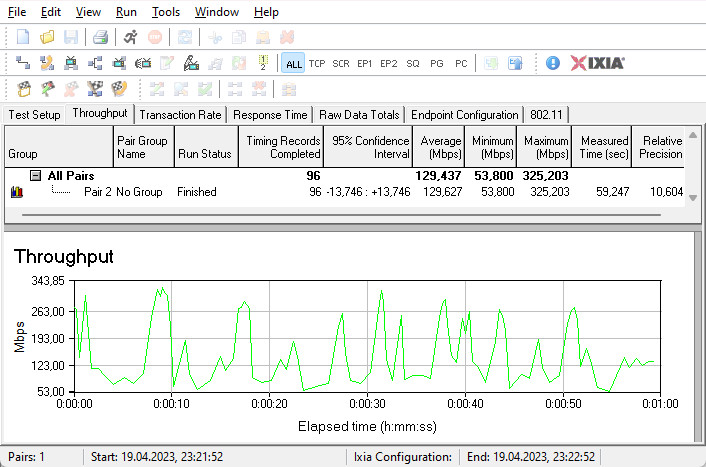Open the File menu
The height and width of the screenshot is (467, 706).
[17, 12]
